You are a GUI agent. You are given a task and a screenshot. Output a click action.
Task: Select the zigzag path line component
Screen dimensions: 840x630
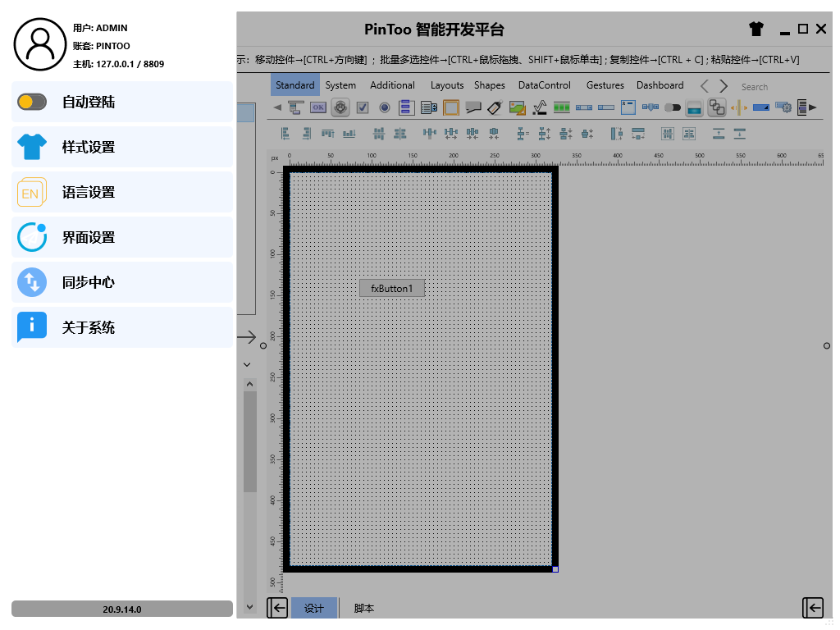tap(540, 107)
